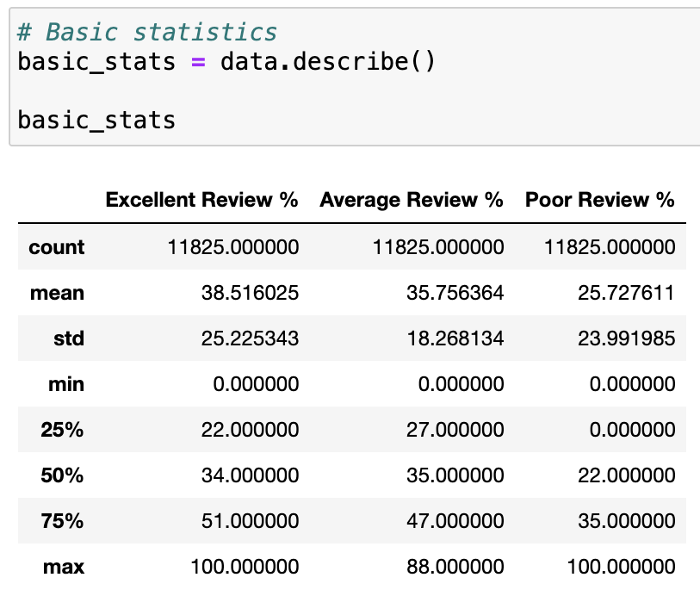Click the 75% row label

coord(62,521)
